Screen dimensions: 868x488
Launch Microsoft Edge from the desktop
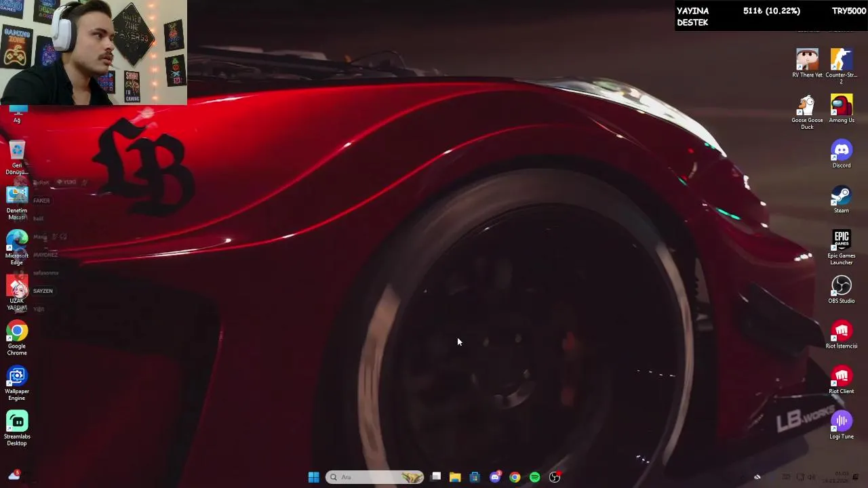click(x=17, y=248)
